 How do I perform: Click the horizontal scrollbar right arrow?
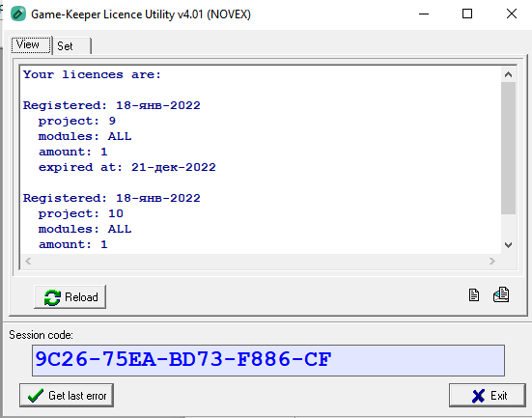coord(492,261)
